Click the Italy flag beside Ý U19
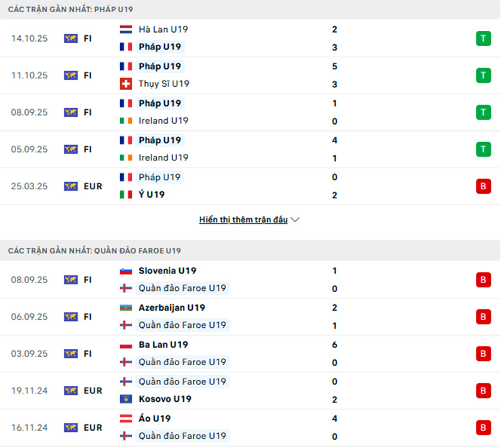Viewport: 501px width, 448px height. [x=126, y=194]
